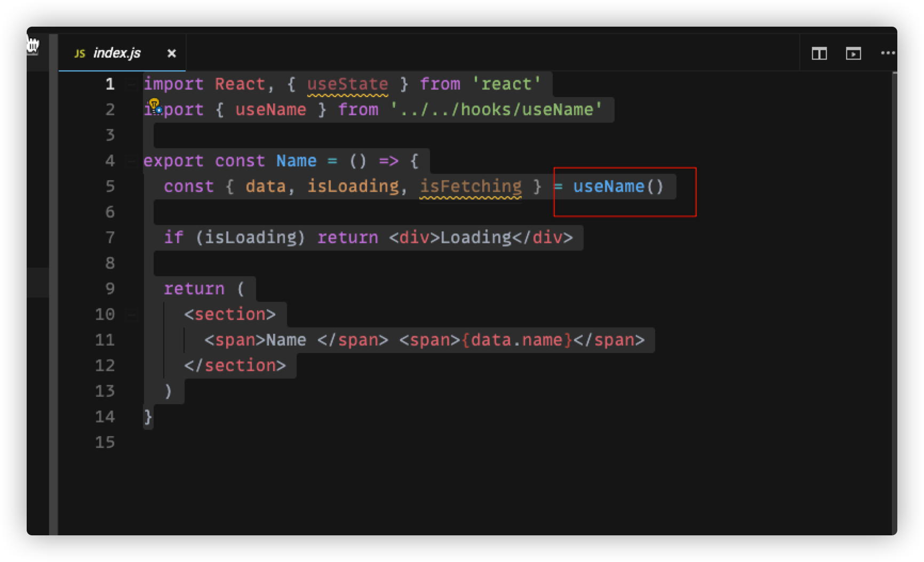The width and height of the screenshot is (924, 562).
Task: Click the 'react' string on line 1
Action: (x=506, y=84)
